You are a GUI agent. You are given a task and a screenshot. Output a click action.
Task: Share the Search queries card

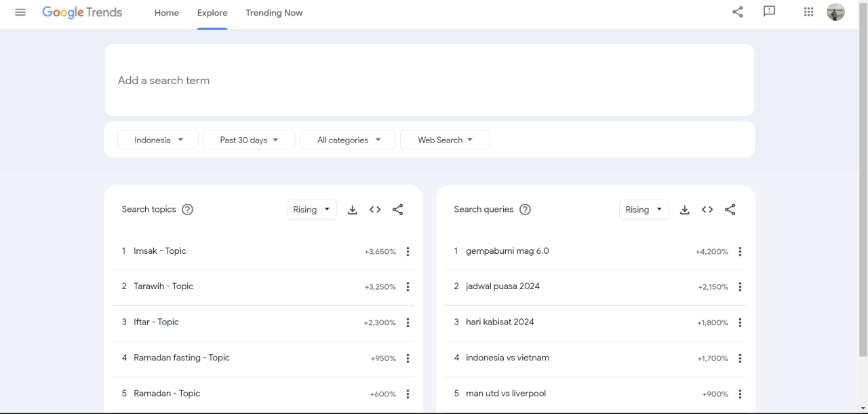click(x=730, y=210)
